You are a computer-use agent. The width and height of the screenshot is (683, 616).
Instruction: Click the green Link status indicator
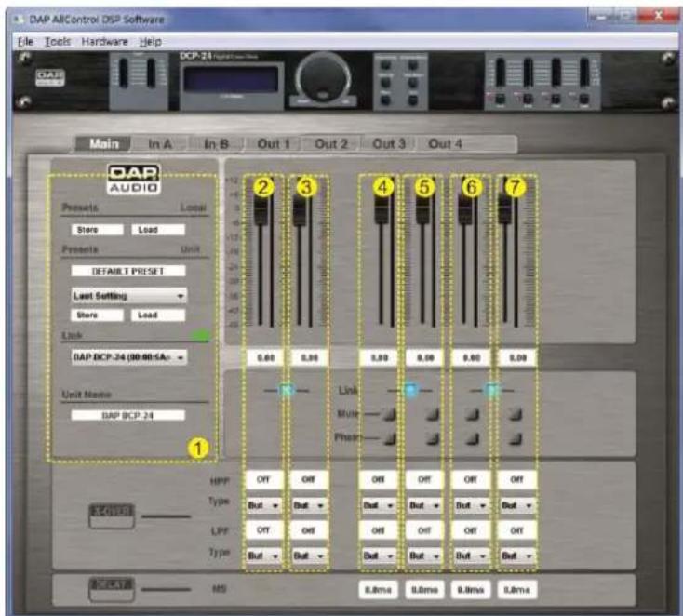[x=201, y=335]
